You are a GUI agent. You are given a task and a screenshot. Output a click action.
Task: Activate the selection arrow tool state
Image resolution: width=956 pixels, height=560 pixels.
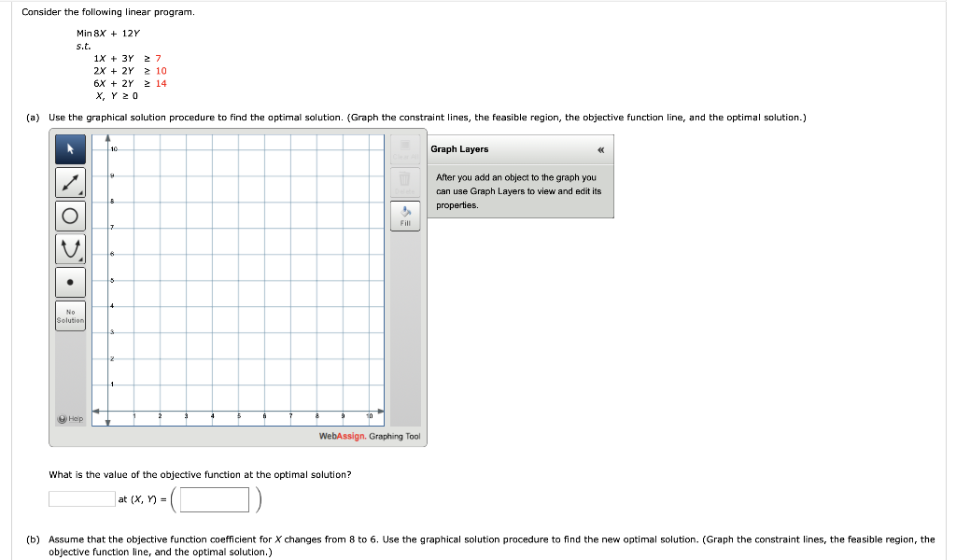pyautogui.click(x=70, y=149)
